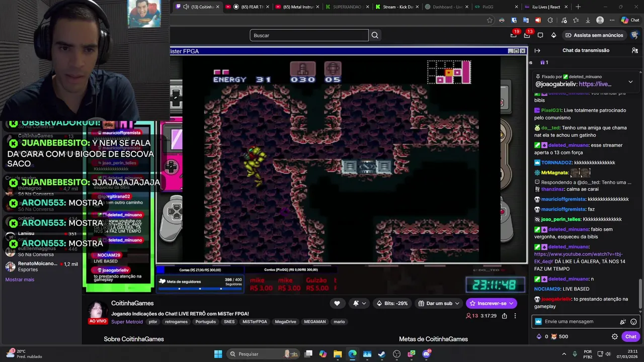Click the retrogames stream tag

(x=176, y=322)
